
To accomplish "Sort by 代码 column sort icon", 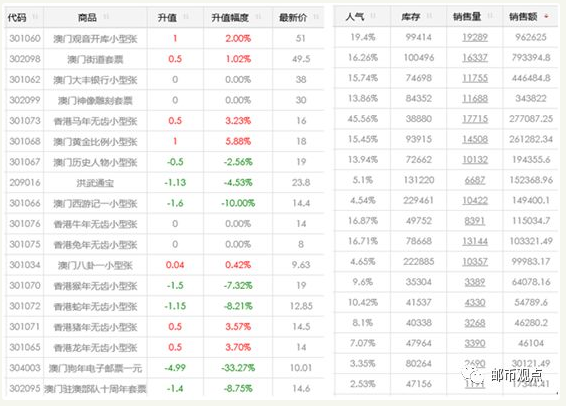I will tap(35, 17).
